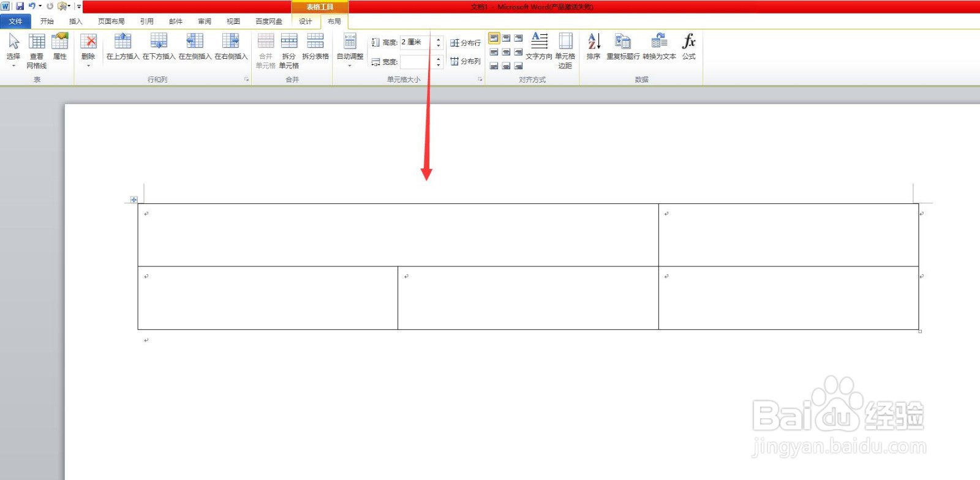Click 文字方向 (Text Direction)
Screen dimensions: 980x480
pos(539,47)
